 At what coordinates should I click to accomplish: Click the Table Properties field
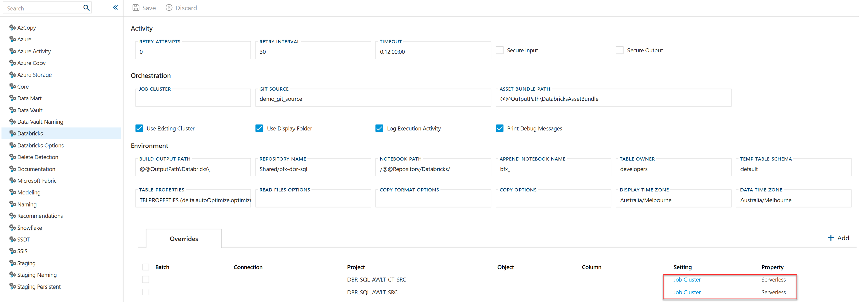point(193,199)
